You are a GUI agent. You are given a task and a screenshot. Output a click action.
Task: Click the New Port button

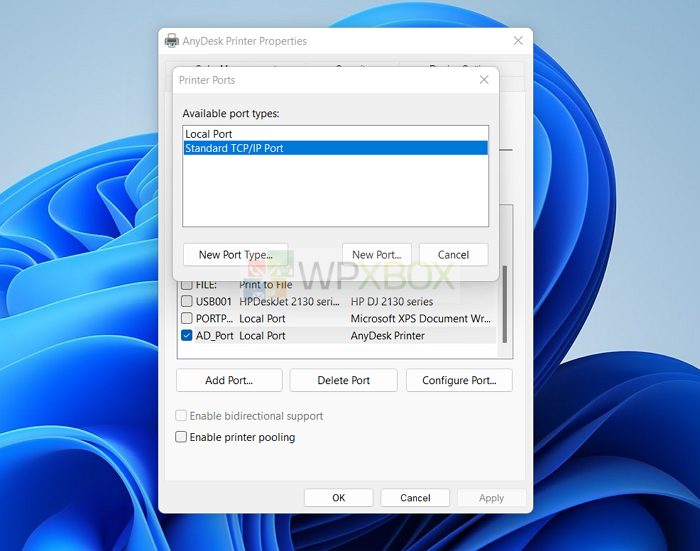376,255
